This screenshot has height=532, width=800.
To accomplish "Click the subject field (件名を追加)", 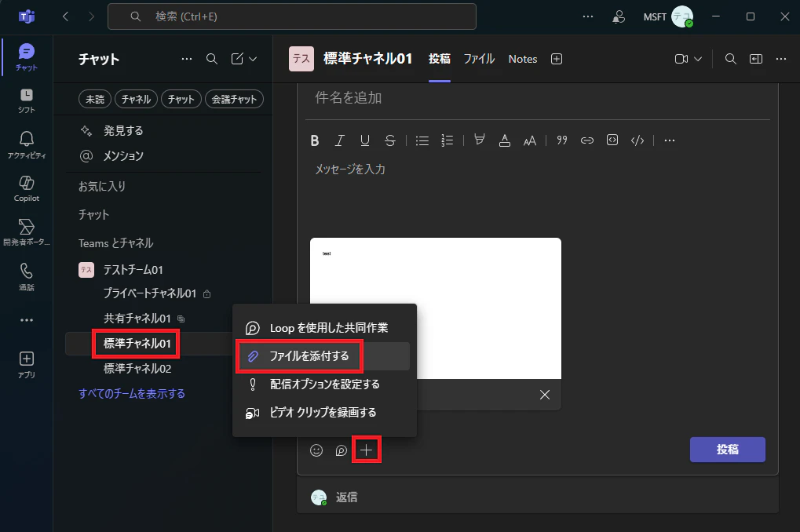I will (537, 98).
